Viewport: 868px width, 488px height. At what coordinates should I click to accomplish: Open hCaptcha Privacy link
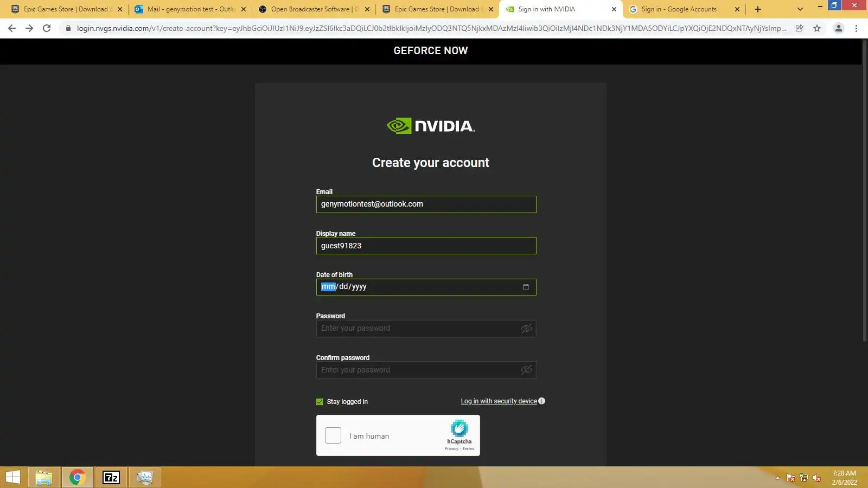[x=451, y=448]
